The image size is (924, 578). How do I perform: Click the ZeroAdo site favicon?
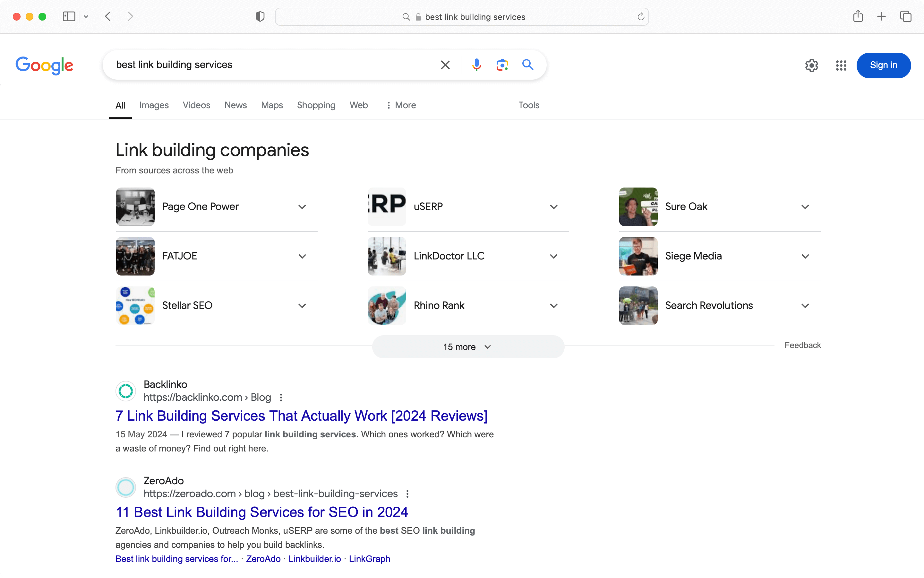(126, 487)
